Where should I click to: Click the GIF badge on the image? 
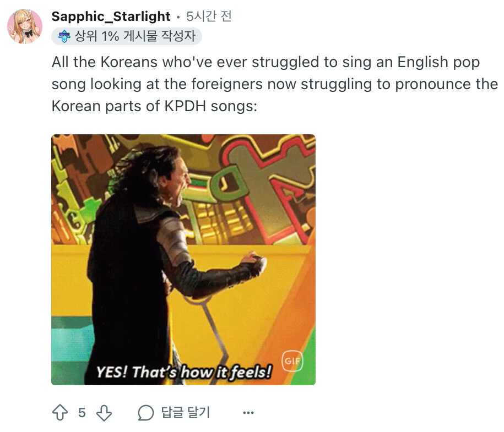[292, 362]
